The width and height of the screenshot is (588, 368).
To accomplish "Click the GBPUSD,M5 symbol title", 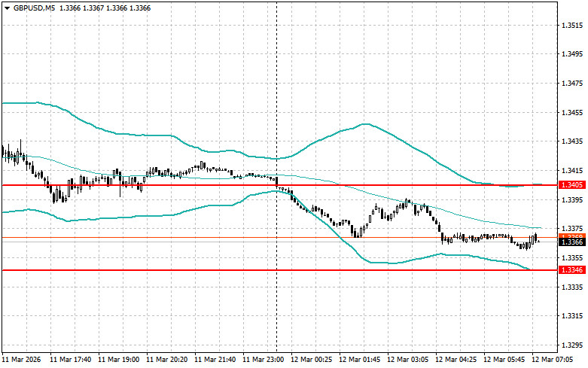I will coord(34,8).
